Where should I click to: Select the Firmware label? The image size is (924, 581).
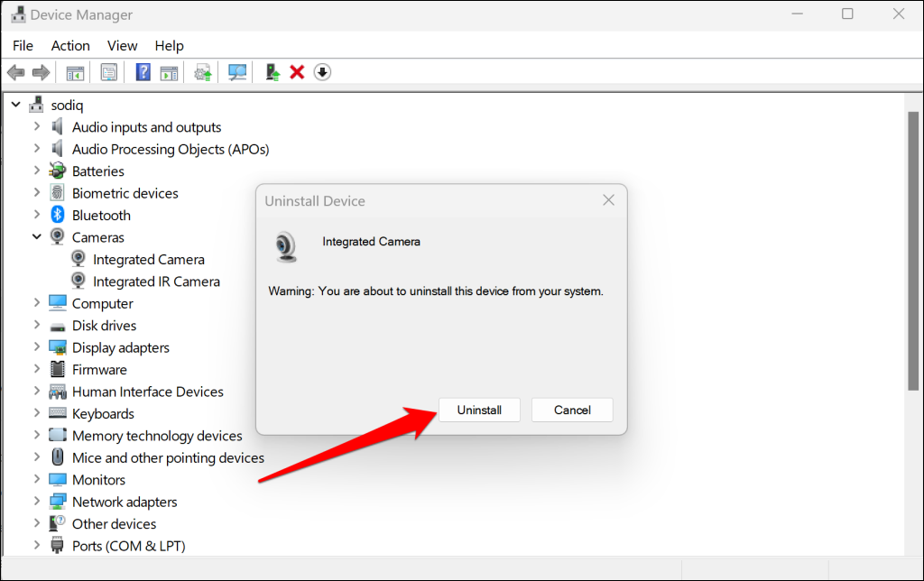point(99,370)
